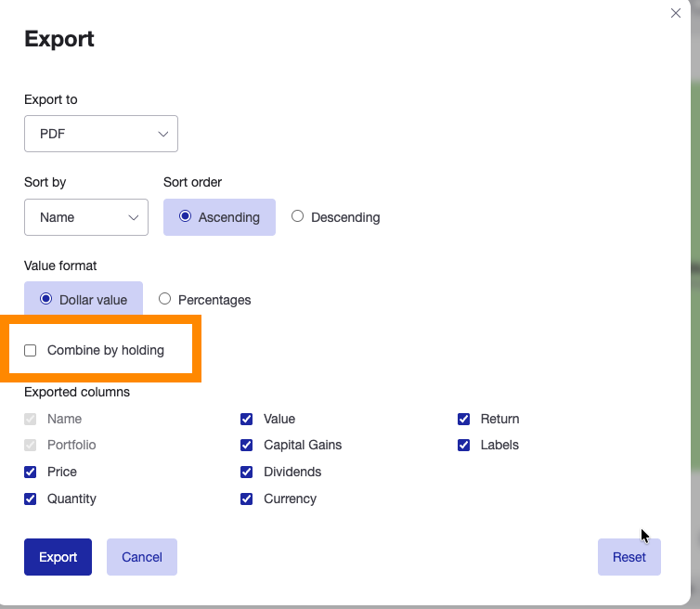The width and height of the screenshot is (700, 609).
Task: Select Ascending sort order
Action: pos(219,217)
